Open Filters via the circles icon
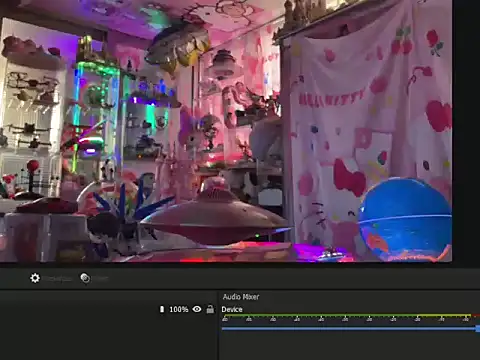This screenshot has width=480, height=360. pos(85,278)
